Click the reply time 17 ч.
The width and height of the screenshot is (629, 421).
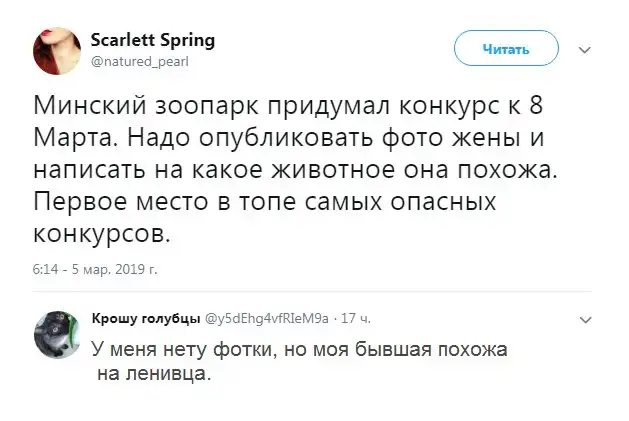[356, 318]
